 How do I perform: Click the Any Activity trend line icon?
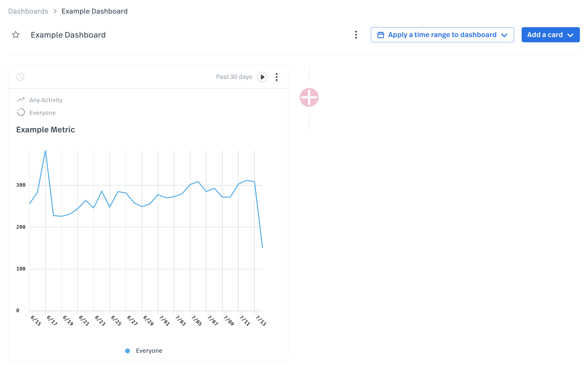click(x=21, y=100)
